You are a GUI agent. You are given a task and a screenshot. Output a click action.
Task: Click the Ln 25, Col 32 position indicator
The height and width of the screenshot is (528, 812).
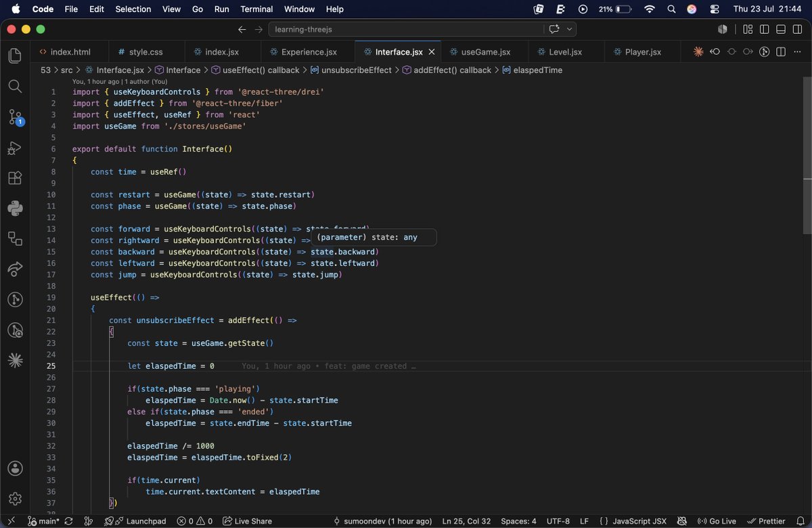pyautogui.click(x=467, y=521)
